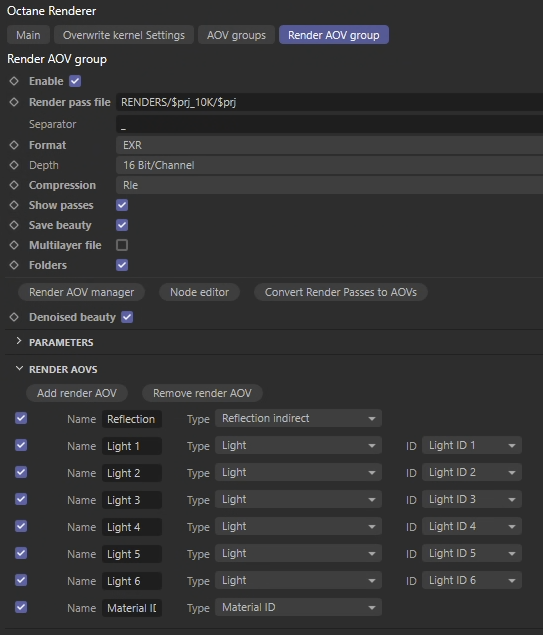
Task: Click keyframe diamond beside Multilayer file
Action: coord(14,245)
